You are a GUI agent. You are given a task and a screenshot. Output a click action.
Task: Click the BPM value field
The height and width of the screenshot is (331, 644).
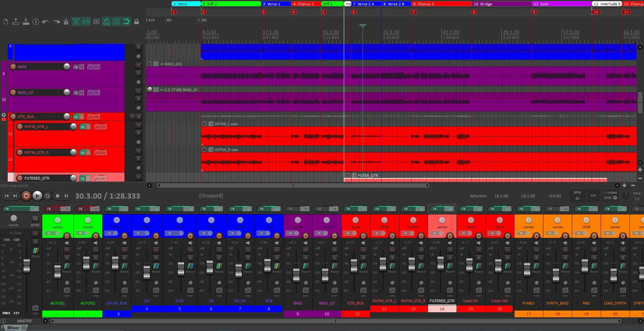578,199
